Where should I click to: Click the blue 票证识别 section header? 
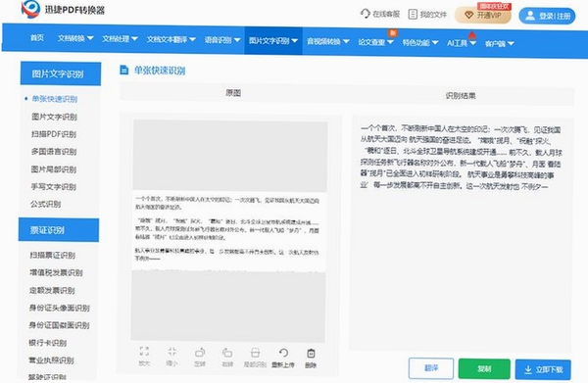click(59, 230)
